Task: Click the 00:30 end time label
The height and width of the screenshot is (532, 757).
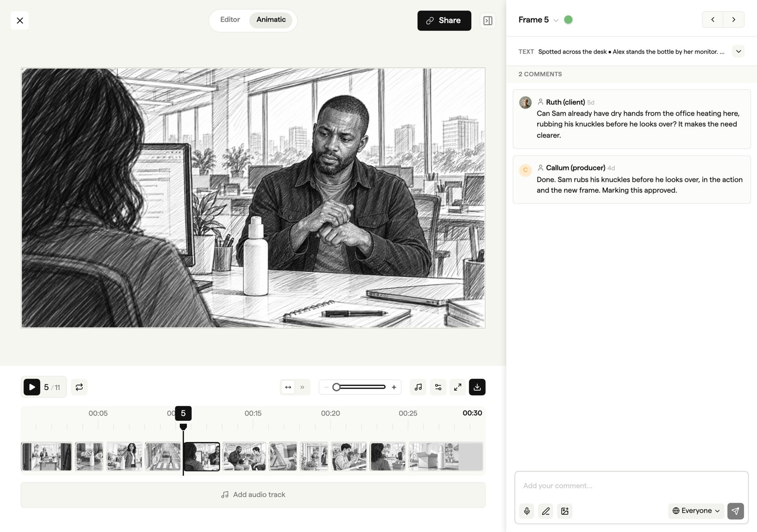Action: pos(472,413)
